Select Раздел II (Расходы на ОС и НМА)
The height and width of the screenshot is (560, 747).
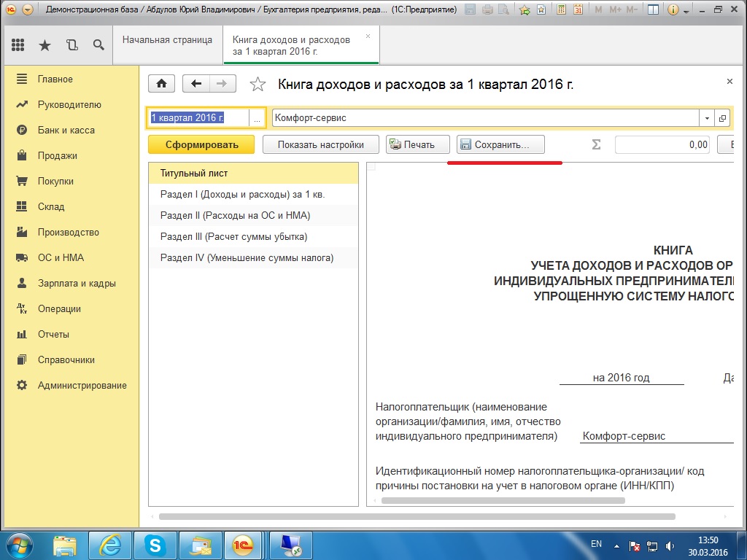[235, 215]
